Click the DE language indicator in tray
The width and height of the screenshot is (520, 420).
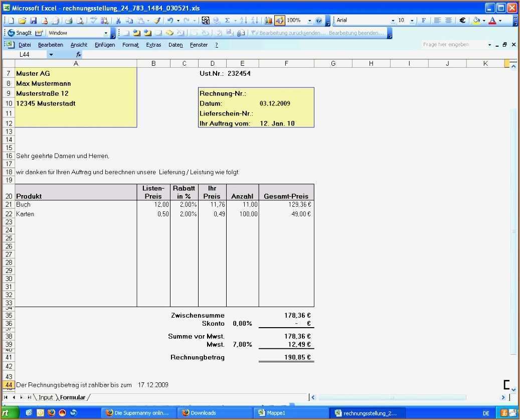click(486, 413)
